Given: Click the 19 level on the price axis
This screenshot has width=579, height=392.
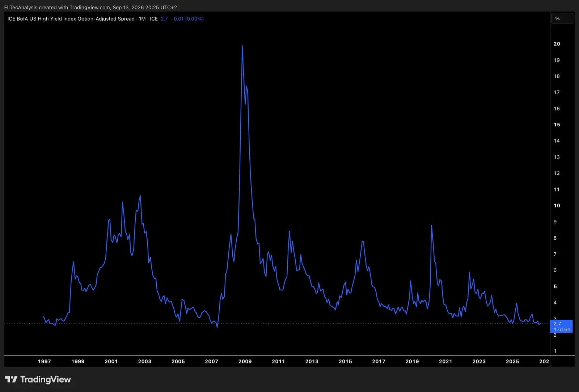Looking at the screenshot, I should click(x=557, y=60).
